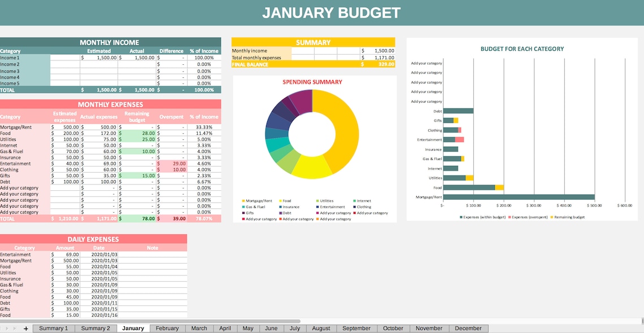The height and width of the screenshot is (333, 644).
Task: Click the Mortgage/Rent legend entry under donut chart
Action: click(x=257, y=201)
